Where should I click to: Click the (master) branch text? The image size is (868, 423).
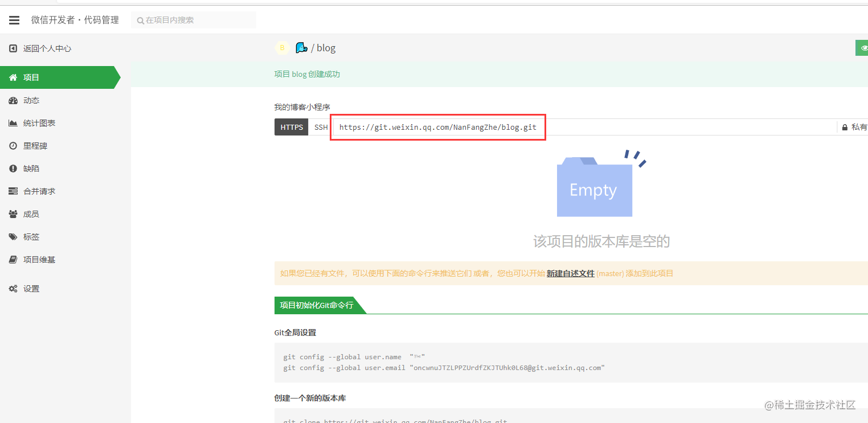(x=610, y=273)
